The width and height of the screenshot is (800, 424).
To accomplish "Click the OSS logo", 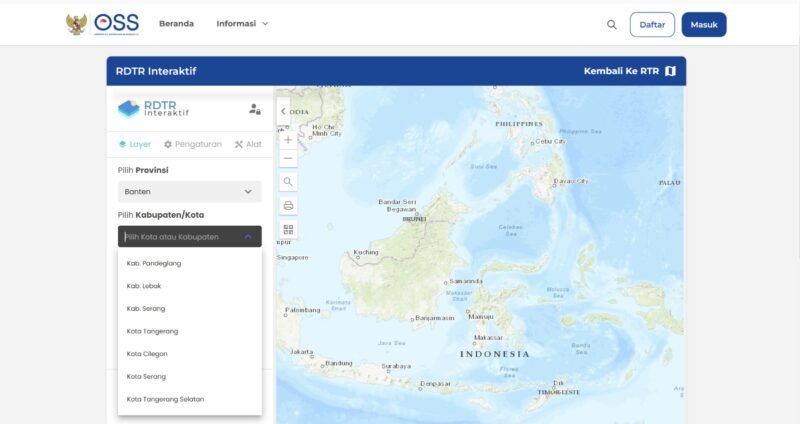I will pos(116,23).
